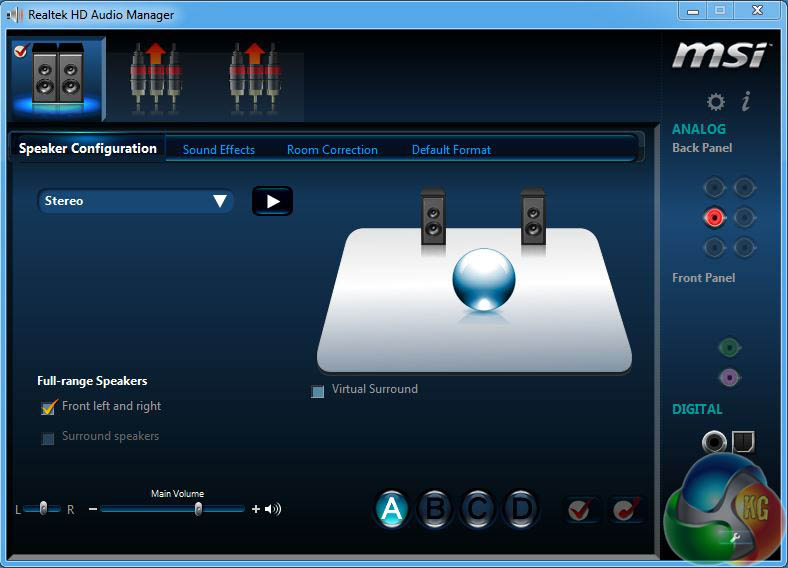Select sound preset A
This screenshot has height=568, width=788.
click(x=391, y=509)
